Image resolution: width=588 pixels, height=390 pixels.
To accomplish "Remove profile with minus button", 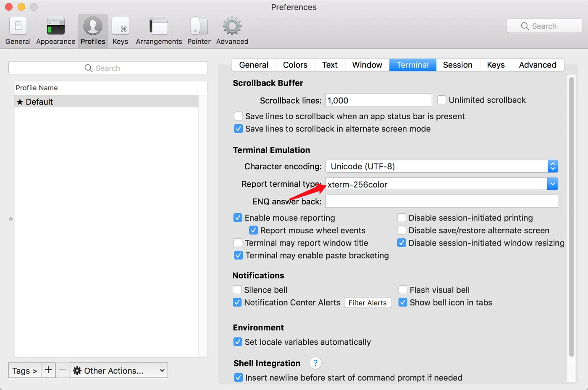I will (x=63, y=370).
